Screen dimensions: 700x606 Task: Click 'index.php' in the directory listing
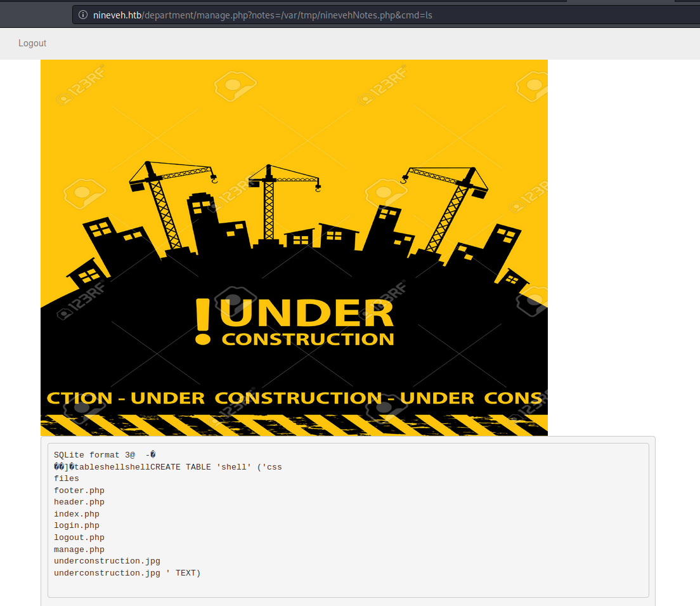pos(77,515)
